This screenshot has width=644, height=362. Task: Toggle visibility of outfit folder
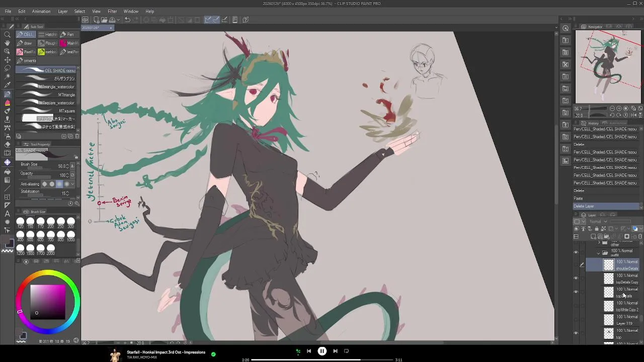pyautogui.click(x=576, y=253)
